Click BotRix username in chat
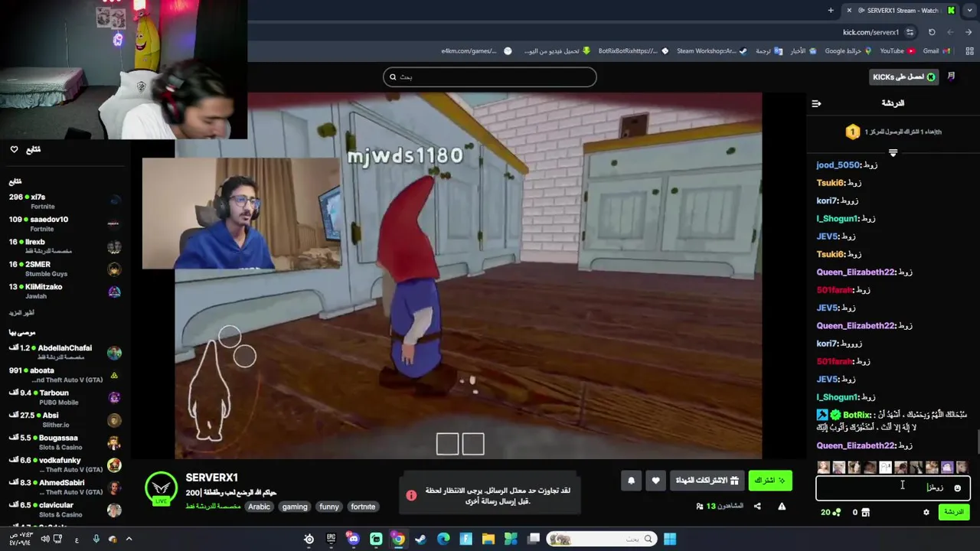Image resolution: width=980 pixels, height=551 pixels. pyautogui.click(x=857, y=415)
